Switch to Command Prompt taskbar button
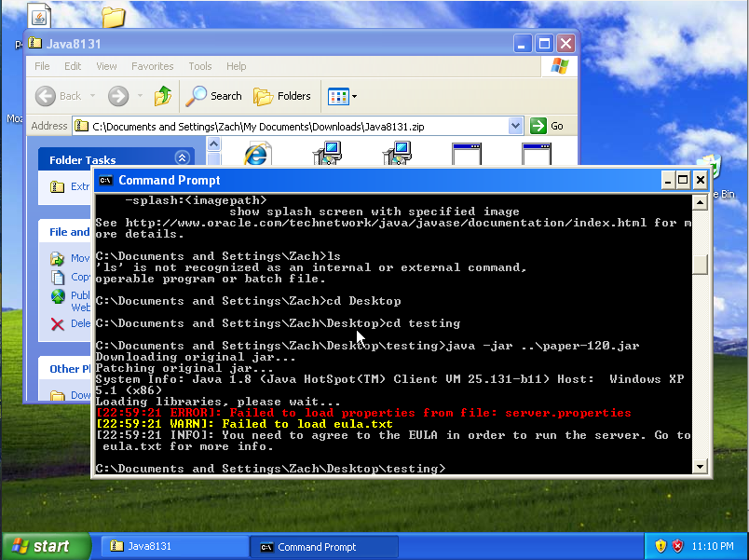Viewport: 749px width, 560px height. point(324,547)
